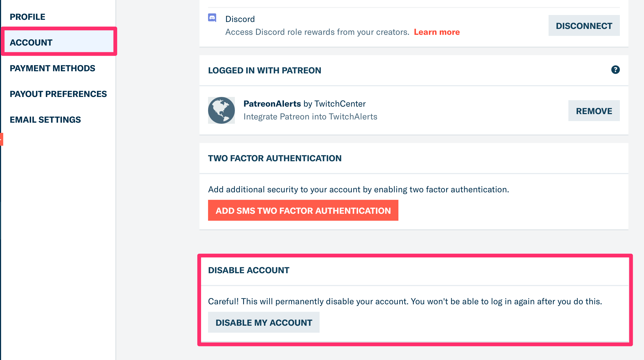Open the Profile settings section

tap(27, 17)
